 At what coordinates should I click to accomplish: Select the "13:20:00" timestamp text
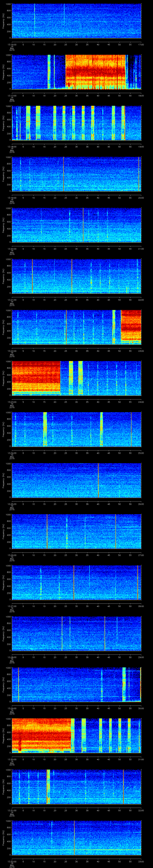[12, 249]
